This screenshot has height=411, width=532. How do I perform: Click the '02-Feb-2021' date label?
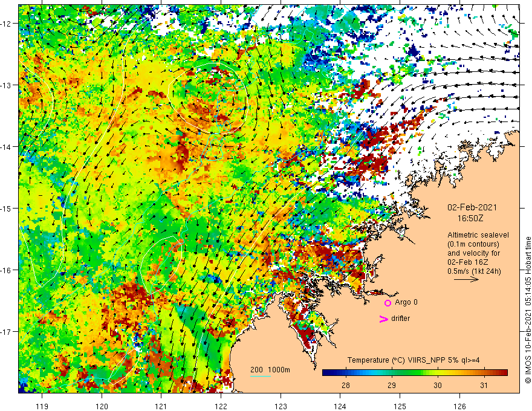click(x=472, y=207)
